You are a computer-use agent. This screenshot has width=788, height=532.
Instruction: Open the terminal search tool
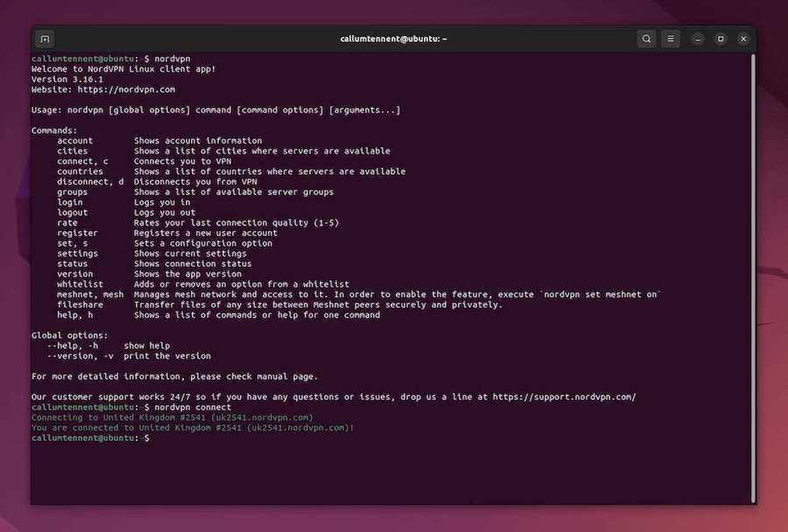pos(646,38)
